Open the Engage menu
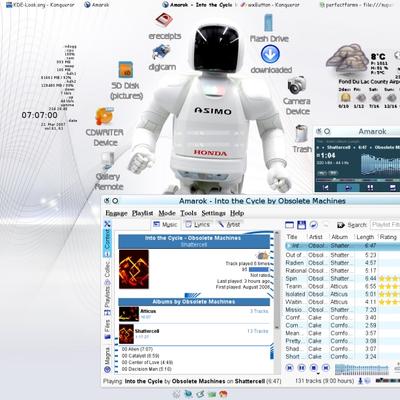Image resolution: width=400 pixels, height=400 pixels. (116, 213)
